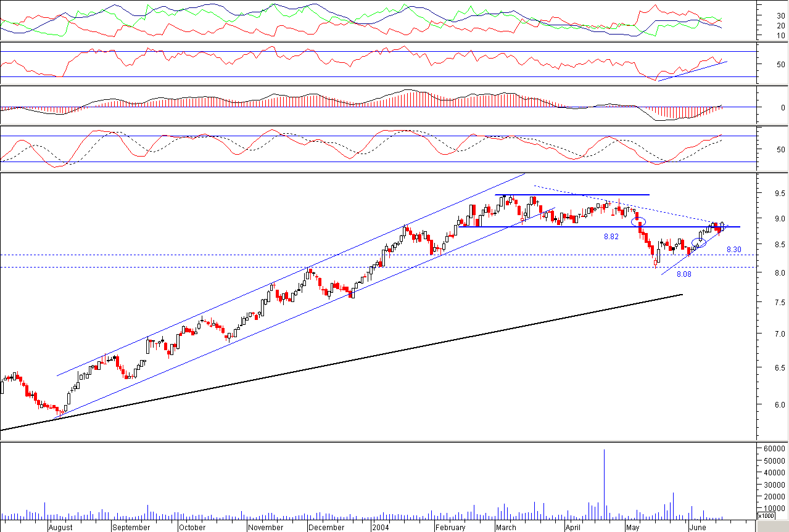Click the x1000 volume scale box
Image resolution: width=789 pixels, height=532 pixels.
pyautogui.click(x=766, y=515)
